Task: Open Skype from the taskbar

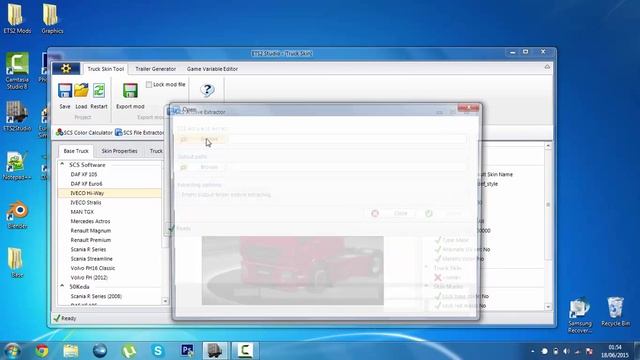Action: click(158, 351)
